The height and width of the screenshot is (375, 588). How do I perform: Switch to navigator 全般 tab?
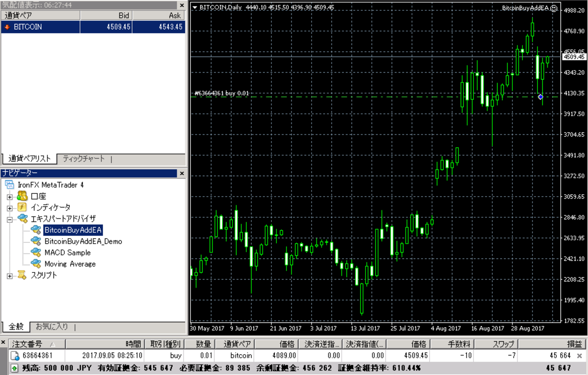click(16, 326)
